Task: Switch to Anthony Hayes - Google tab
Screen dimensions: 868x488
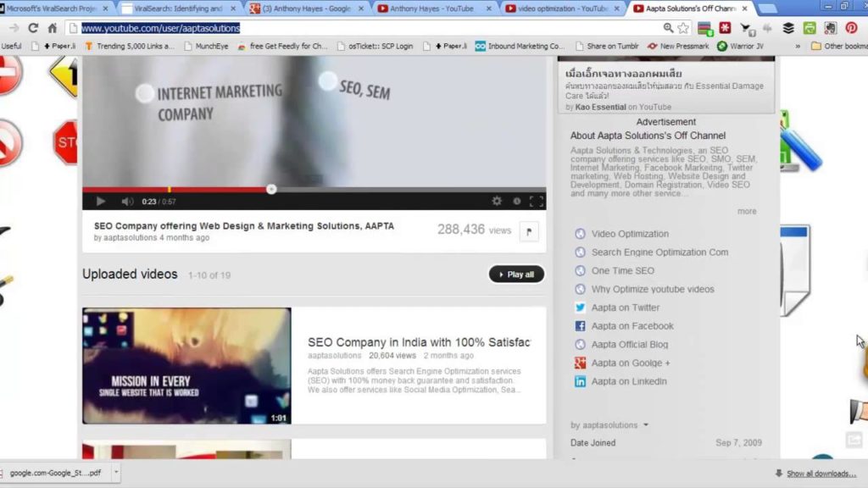Action: coord(306,8)
